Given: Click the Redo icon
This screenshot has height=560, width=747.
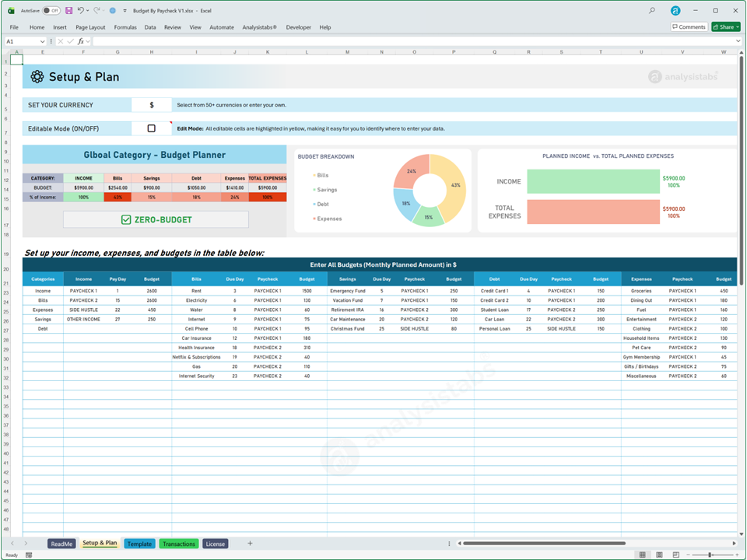Looking at the screenshot, I should tap(98, 10).
